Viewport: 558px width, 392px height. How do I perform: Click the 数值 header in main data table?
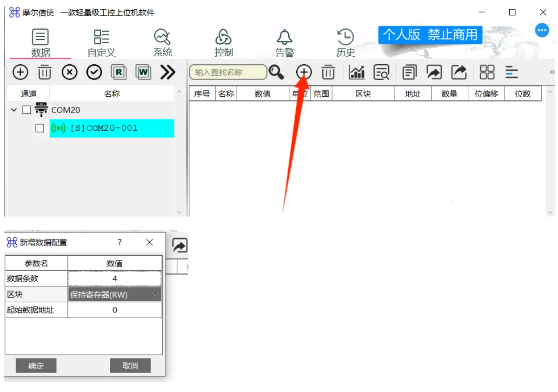point(263,93)
